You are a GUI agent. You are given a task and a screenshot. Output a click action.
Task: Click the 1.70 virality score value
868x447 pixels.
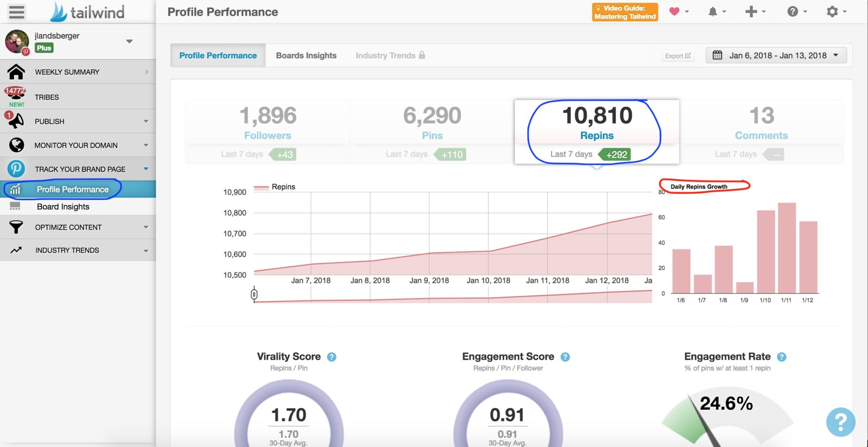288,415
